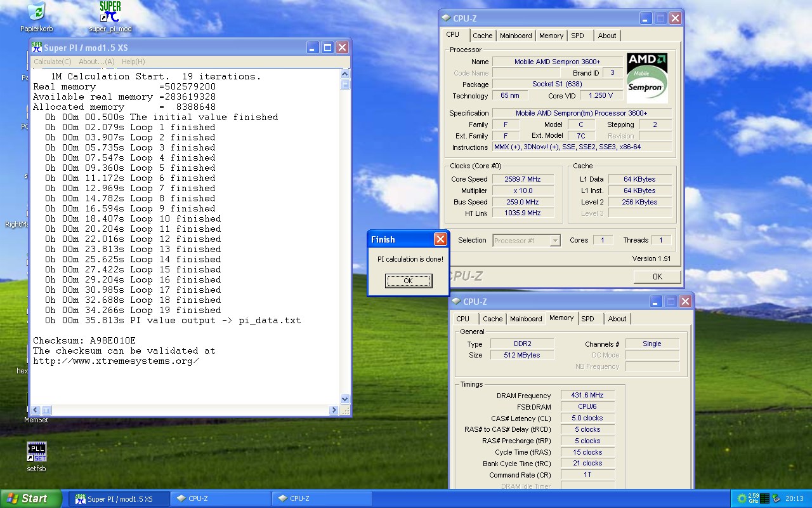Screen dimensions: 812x508
Task: Click the Socket S1 (638) package value
Action: click(558, 84)
